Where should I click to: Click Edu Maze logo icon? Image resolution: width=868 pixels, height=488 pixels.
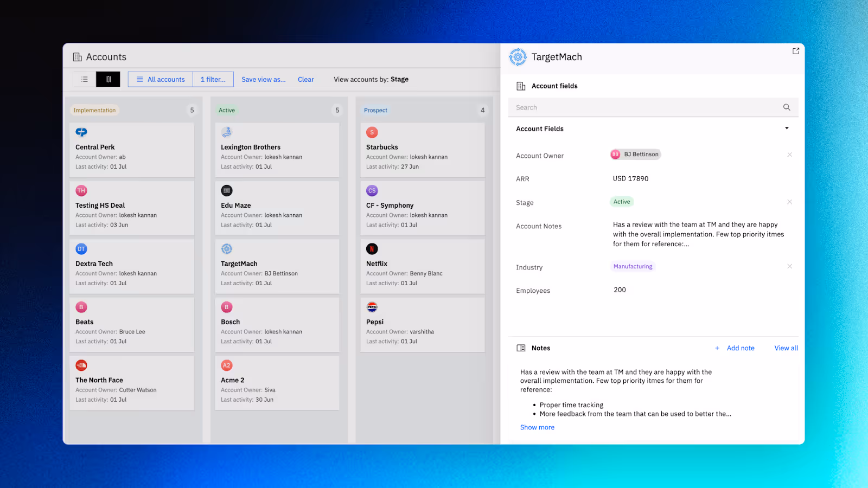227,190
